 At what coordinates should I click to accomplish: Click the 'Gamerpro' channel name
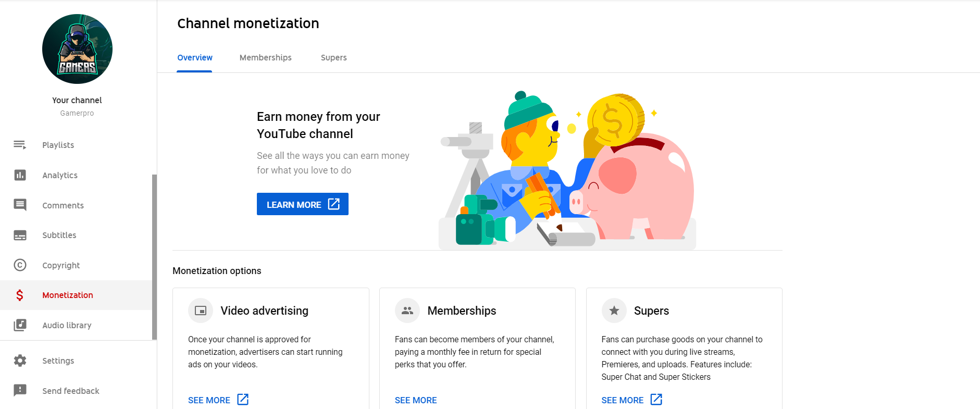77,113
